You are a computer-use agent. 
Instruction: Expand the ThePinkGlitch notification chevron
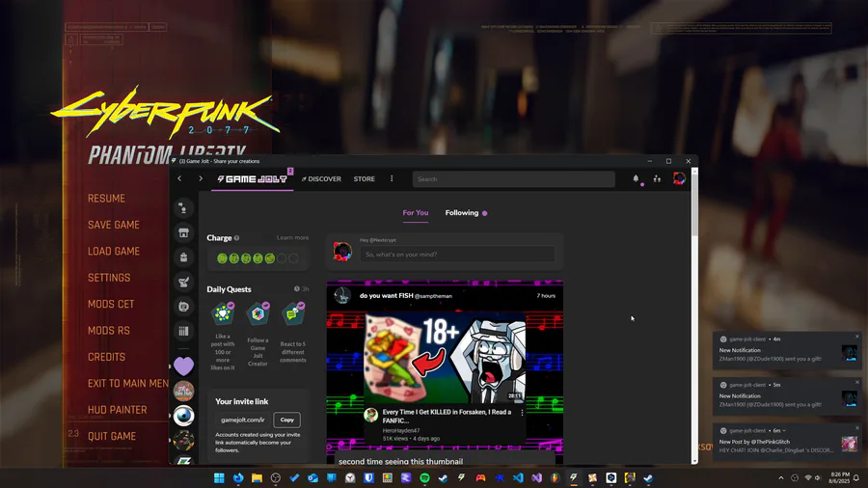784,430
